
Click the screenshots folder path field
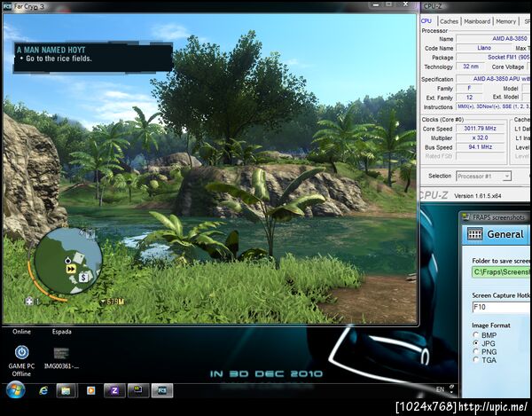pos(501,271)
